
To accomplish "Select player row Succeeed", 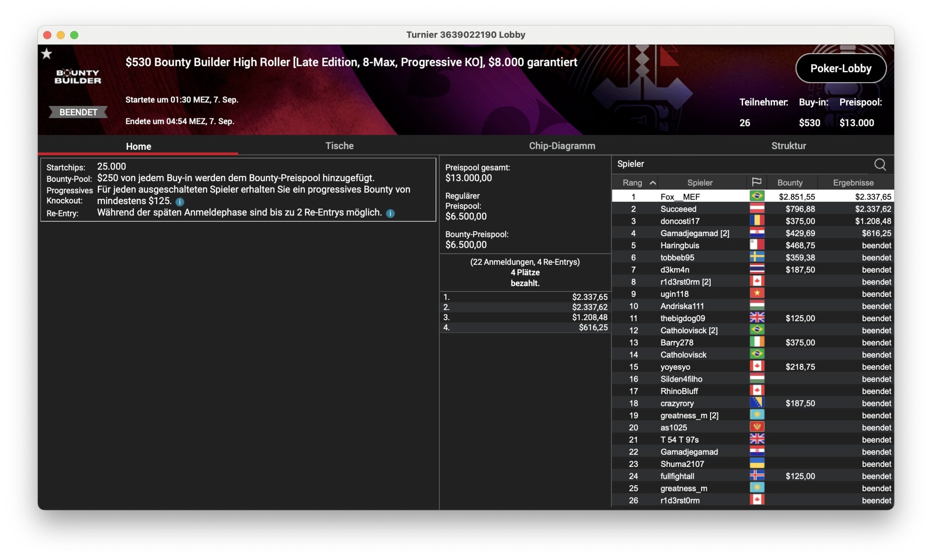I will pos(678,208).
